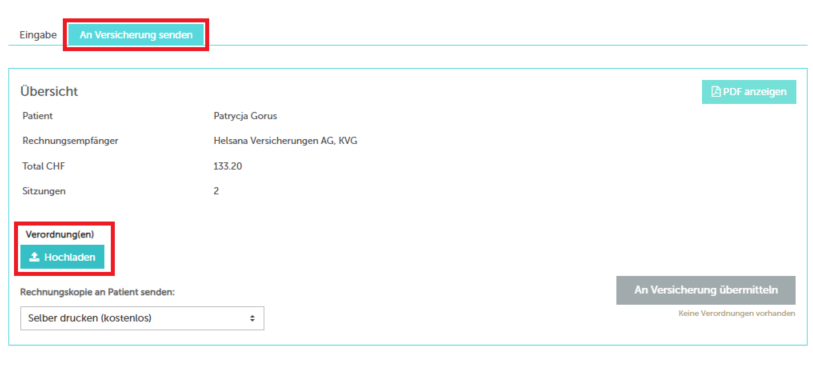Screen dimensions: 813x371
Task: Click the Total CHF label
Action: click(x=44, y=166)
